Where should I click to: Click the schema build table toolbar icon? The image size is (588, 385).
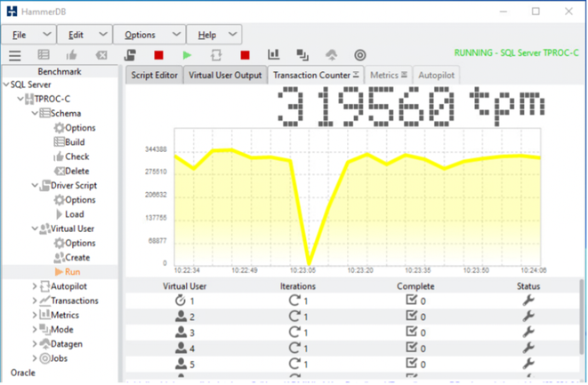(x=44, y=55)
